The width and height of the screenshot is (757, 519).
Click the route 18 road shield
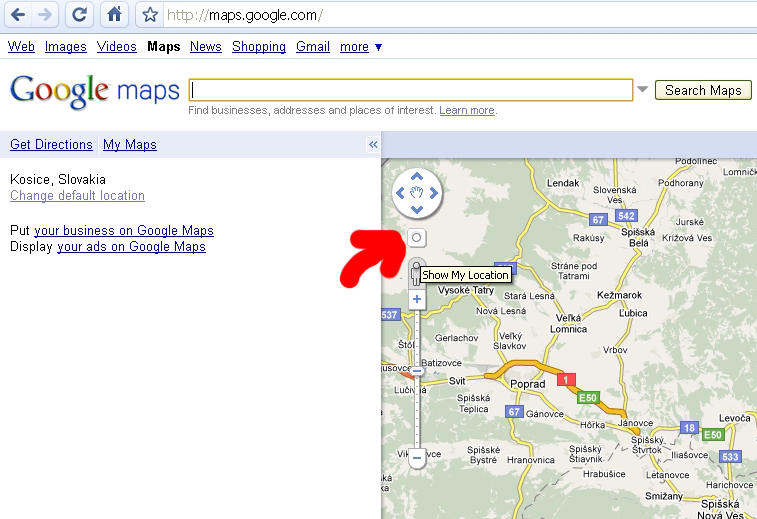689,428
